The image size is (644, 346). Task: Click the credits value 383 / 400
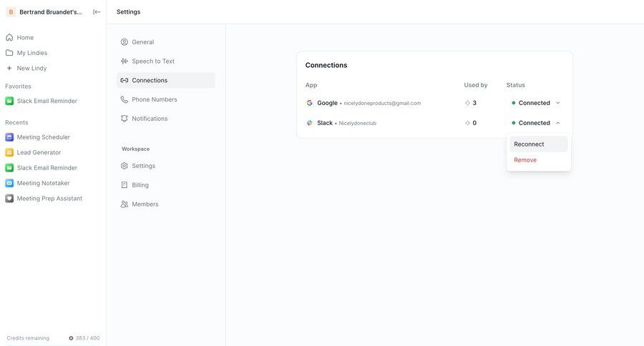(87, 338)
